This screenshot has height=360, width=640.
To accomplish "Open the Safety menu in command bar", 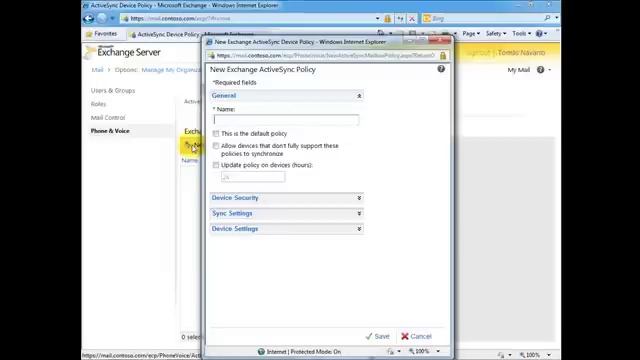I will pyautogui.click(x=496, y=33).
